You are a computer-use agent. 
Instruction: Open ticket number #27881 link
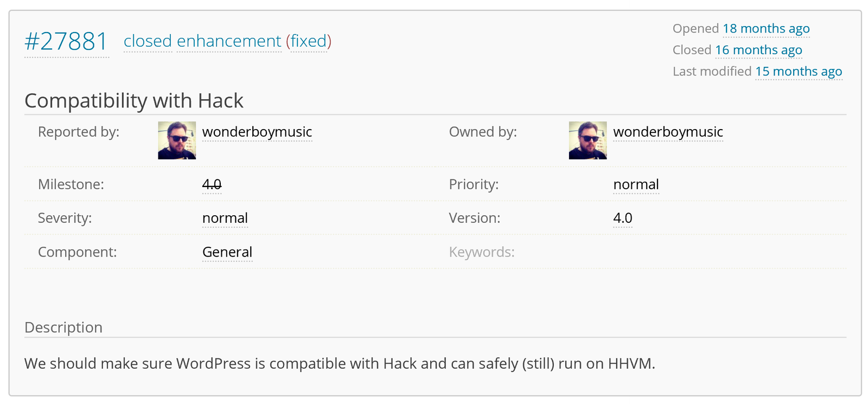click(67, 42)
